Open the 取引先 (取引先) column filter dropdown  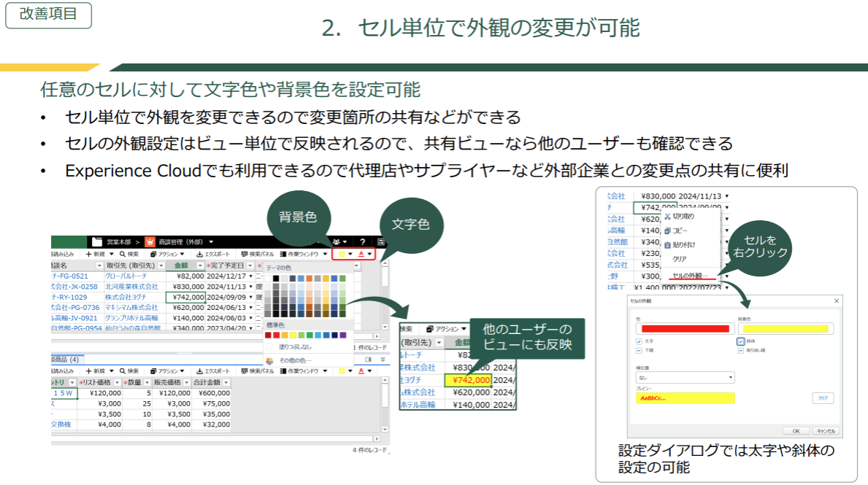161,266
